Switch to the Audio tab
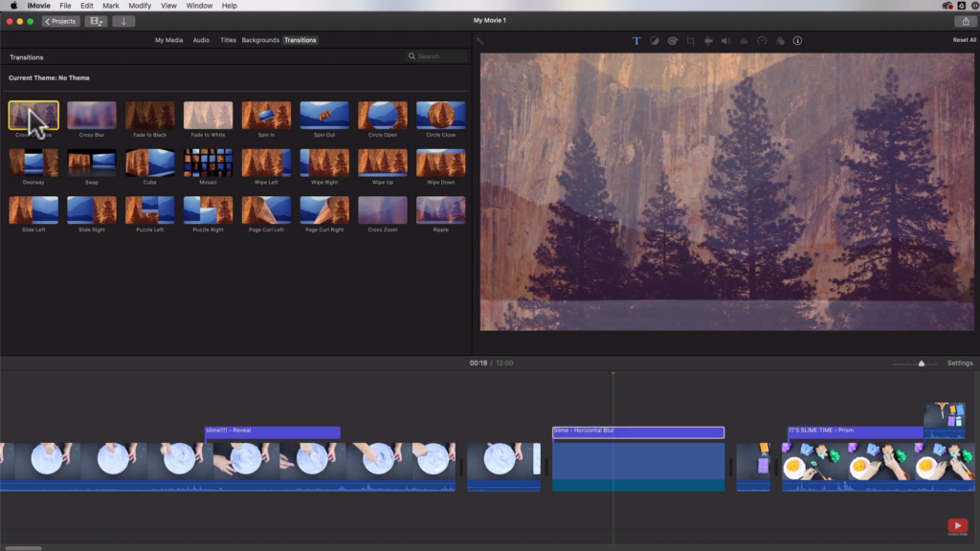980x551 pixels. click(x=201, y=40)
